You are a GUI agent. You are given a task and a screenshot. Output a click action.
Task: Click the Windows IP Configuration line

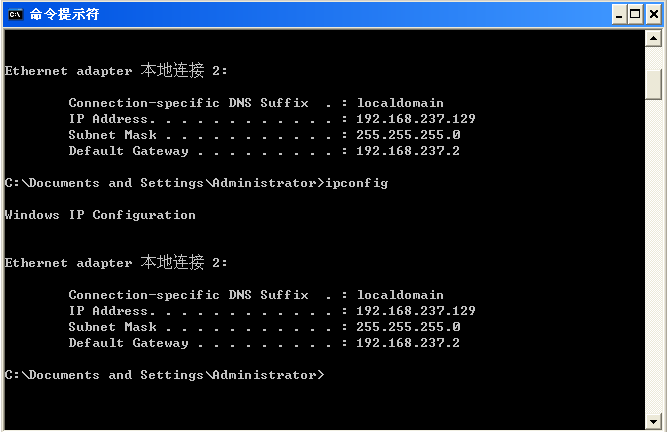pyautogui.click(x=100, y=215)
